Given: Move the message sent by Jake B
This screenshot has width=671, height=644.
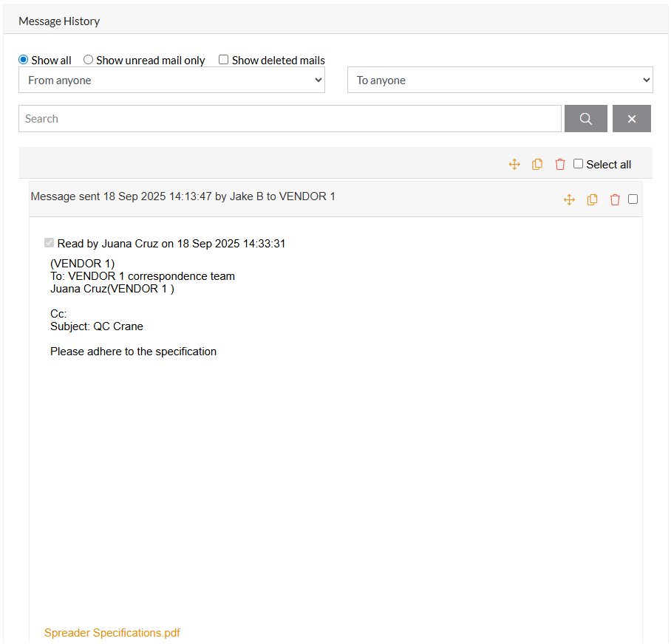Looking at the screenshot, I should [569, 199].
